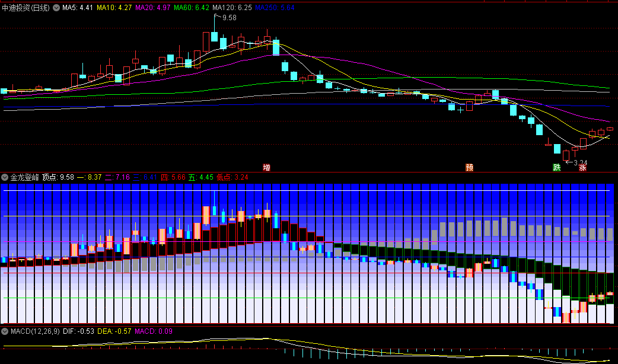Screen dimensions: 618x364
Task: Select the MACD(12,26,9) indicator label
Action: (x=35, y=331)
